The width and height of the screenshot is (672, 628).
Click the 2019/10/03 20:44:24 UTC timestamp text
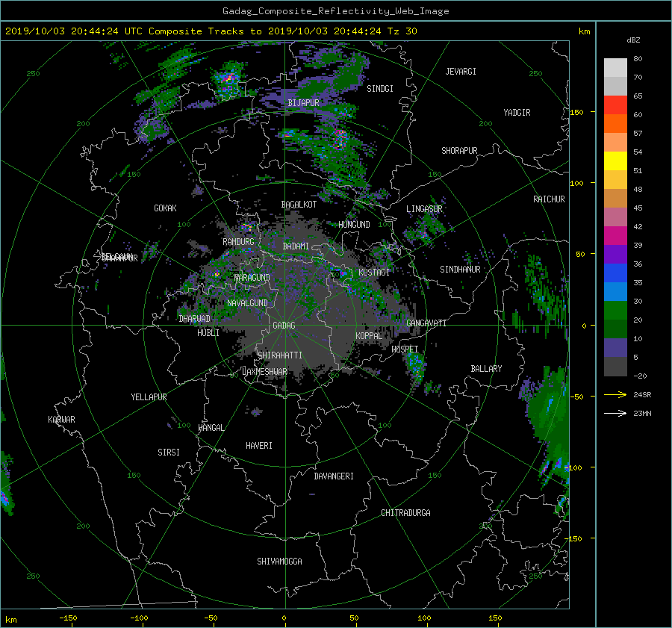(x=74, y=31)
